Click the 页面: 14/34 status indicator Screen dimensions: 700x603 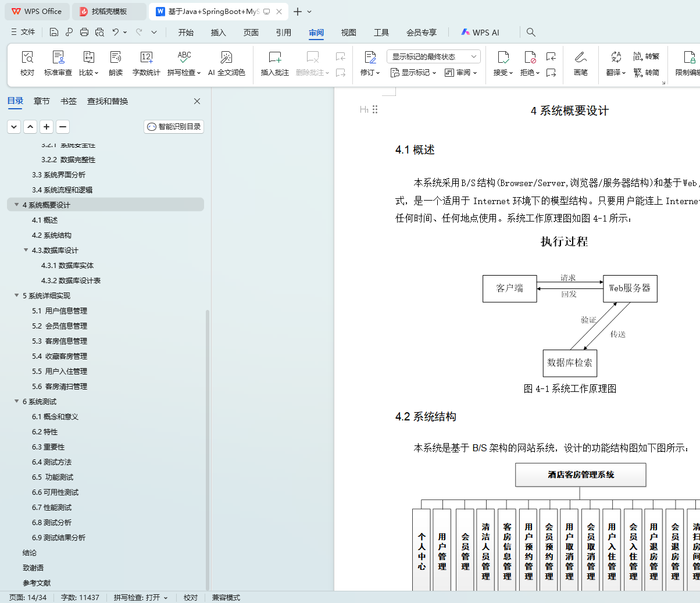pos(28,598)
